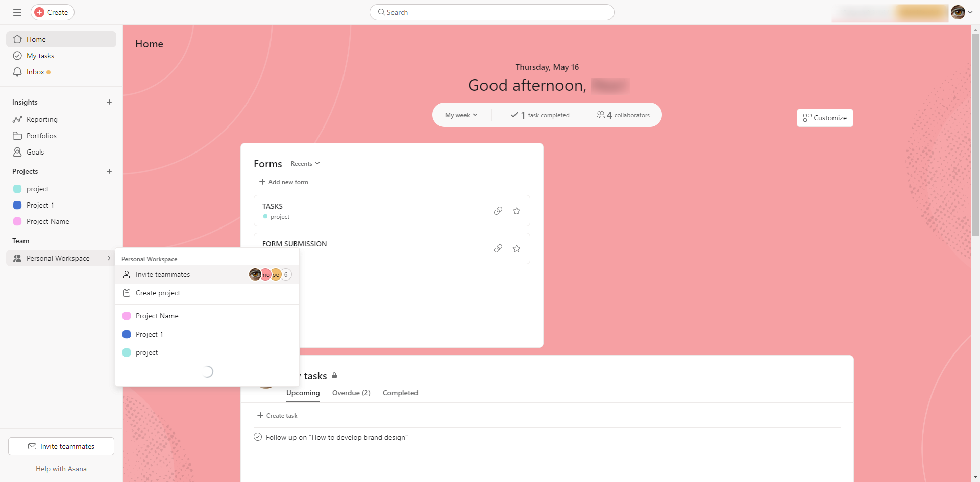Toggle the hamburger sidebar menu icon
Screen dimensions: 980x482
(x=17, y=12)
